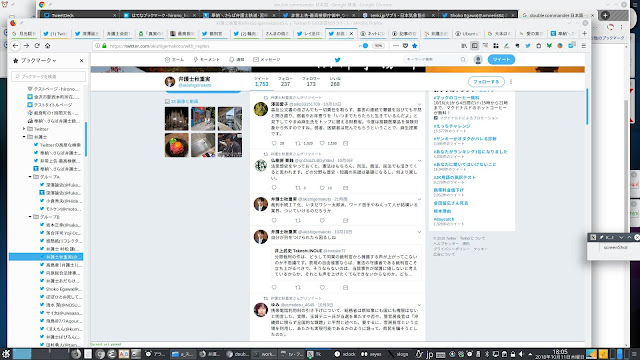Switch to TweetDeck tab in Chrome window
Viewport: 640px width, 360px height.
[78, 16]
